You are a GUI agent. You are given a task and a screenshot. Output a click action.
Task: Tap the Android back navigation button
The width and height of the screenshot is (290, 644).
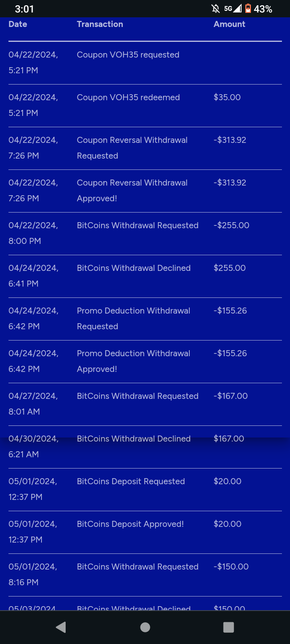tap(61, 627)
